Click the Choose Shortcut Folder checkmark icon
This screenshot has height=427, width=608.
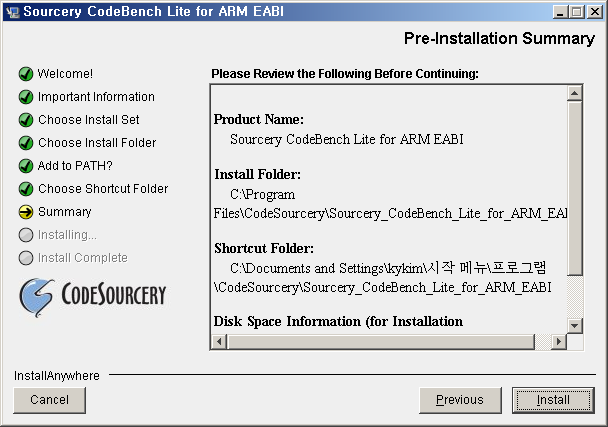tap(26, 189)
